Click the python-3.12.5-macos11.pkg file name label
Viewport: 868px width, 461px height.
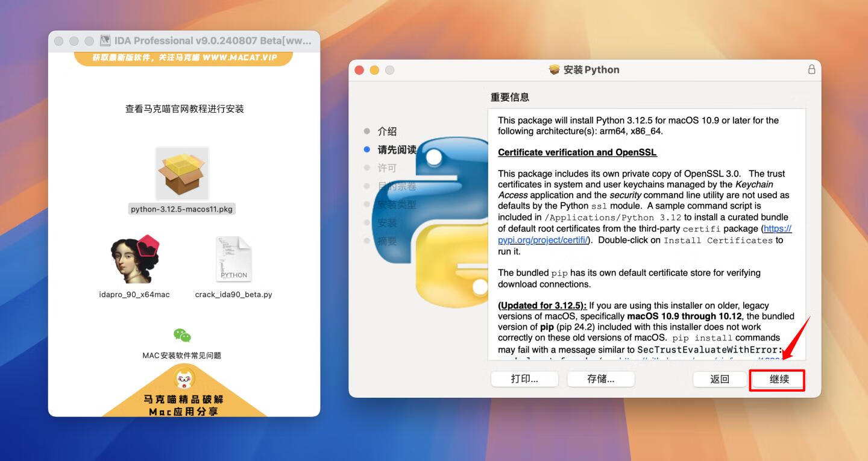pyautogui.click(x=182, y=209)
